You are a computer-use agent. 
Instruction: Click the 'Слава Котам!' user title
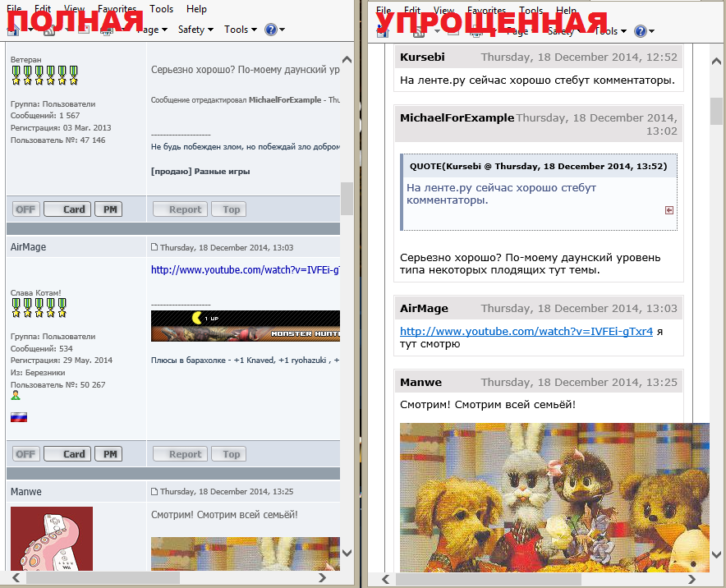point(35,293)
